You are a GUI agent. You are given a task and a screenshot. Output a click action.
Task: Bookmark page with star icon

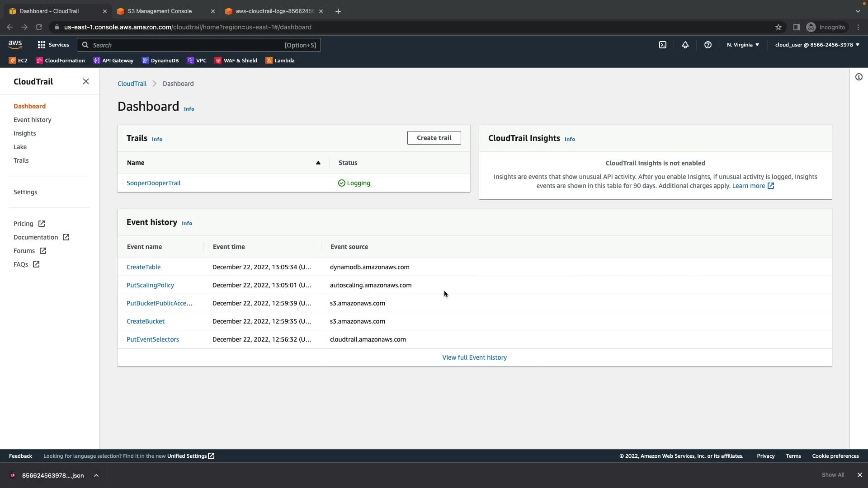778,27
